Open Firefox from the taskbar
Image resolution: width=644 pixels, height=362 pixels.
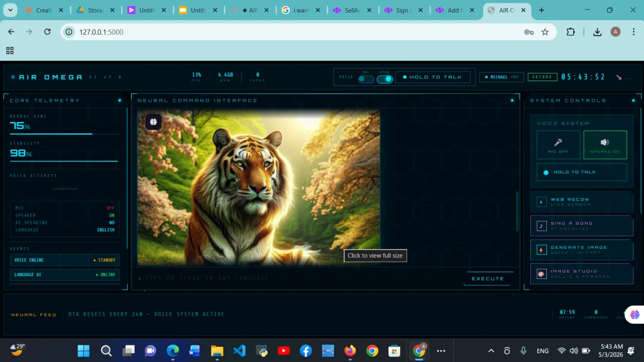[350, 350]
